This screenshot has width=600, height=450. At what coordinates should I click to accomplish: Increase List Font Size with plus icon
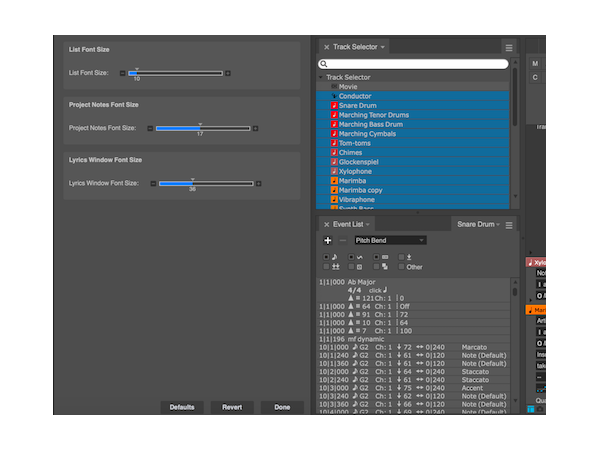pyautogui.click(x=228, y=73)
